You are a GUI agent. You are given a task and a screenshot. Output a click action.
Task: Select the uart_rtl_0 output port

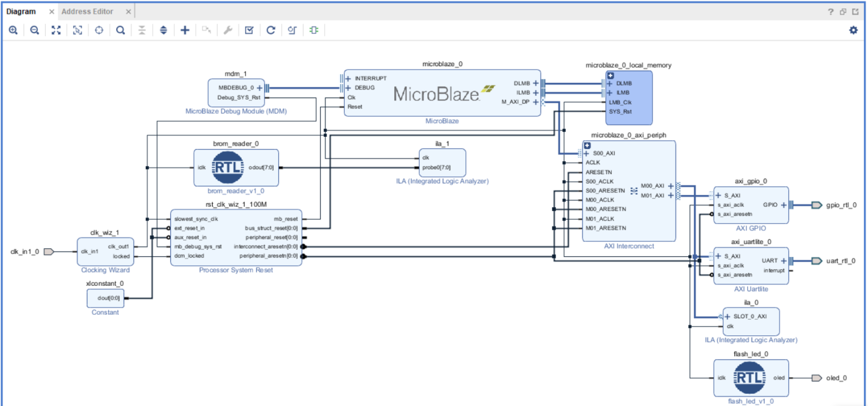coord(816,261)
